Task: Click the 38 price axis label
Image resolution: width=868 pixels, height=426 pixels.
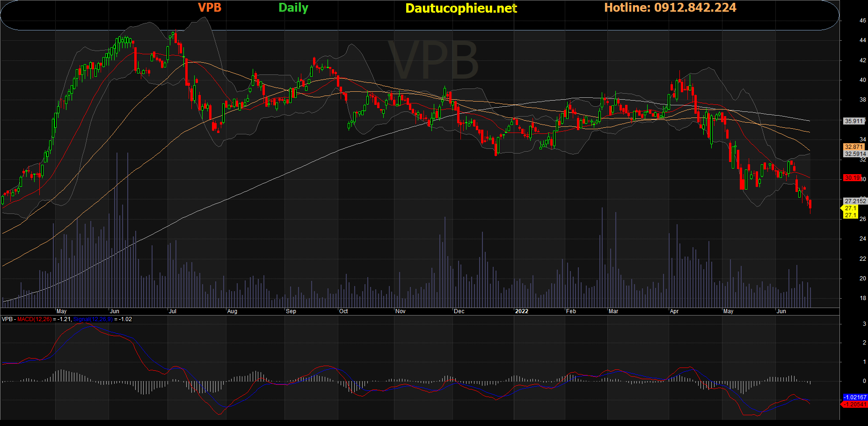Action: coord(862,100)
